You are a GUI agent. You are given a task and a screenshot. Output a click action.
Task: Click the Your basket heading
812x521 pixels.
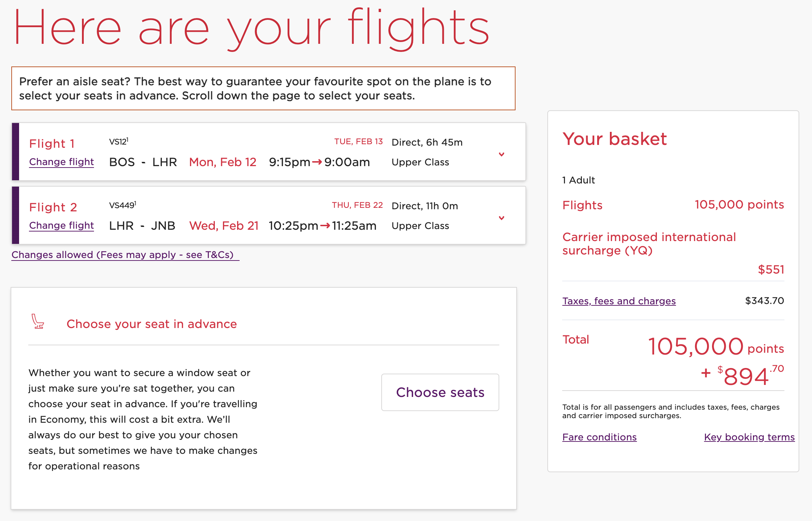pos(615,139)
